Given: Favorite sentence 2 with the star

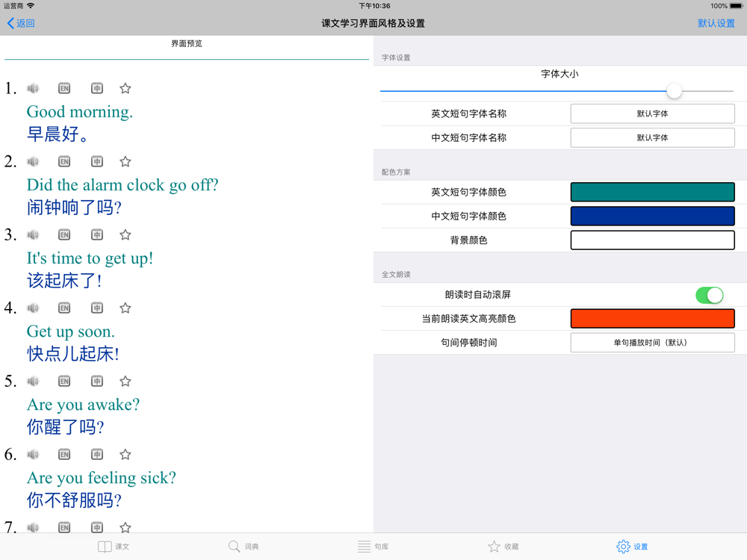Looking at the screenshot, I should pos(125,161).
